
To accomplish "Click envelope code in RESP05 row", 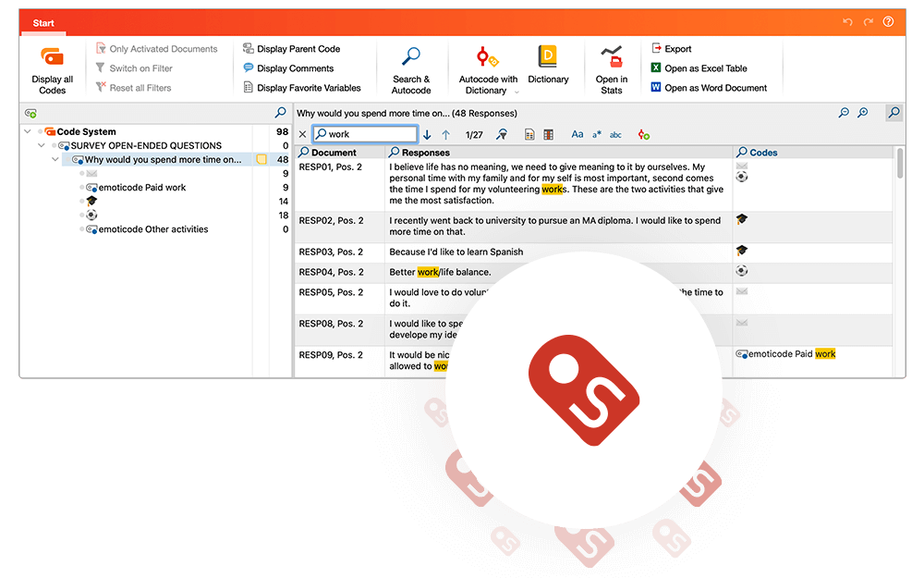I will (742, 291).
